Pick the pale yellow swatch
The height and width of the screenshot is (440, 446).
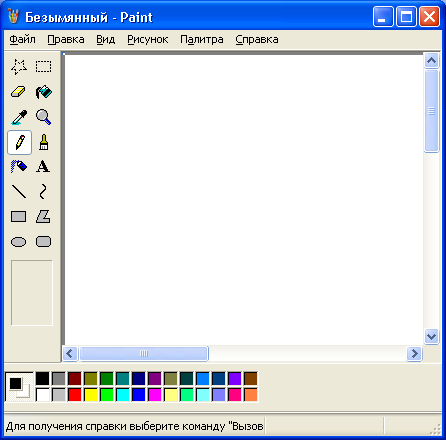pos(171,395)
